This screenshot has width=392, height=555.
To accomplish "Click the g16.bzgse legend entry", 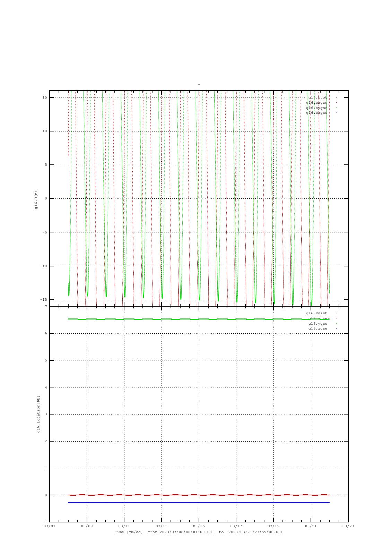I will [x=316, y=113].
